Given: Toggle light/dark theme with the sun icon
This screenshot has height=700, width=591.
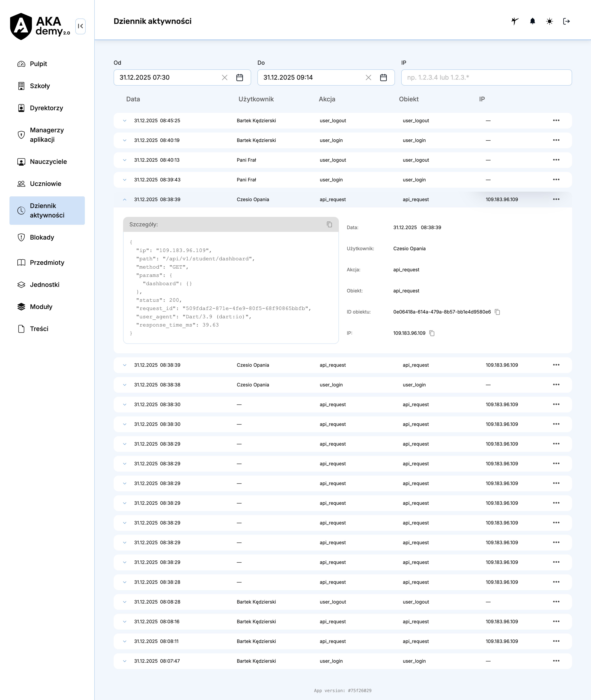Looking at the screenshot, I should [549, 21].
